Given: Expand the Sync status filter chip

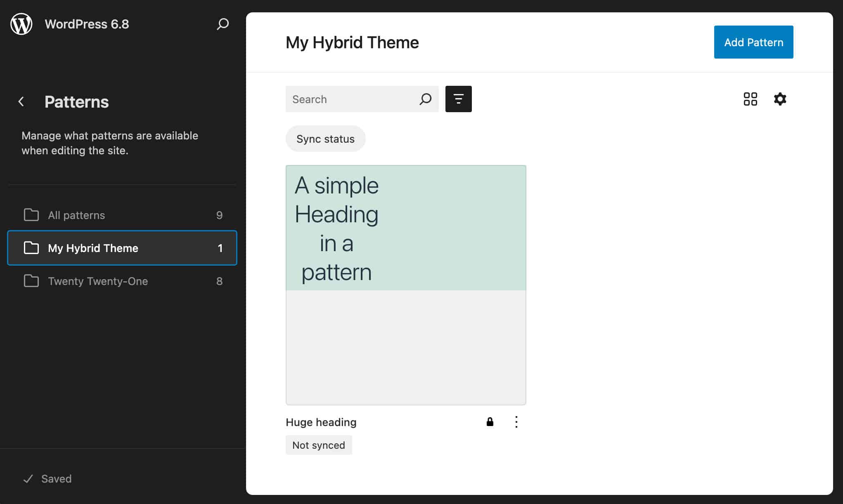Looking at the screenshot, I should click(x=325, y=139).
